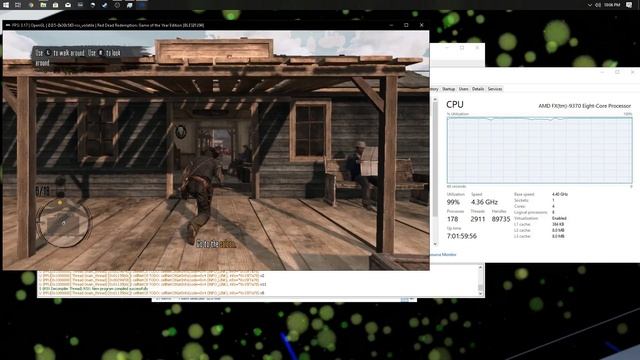Open the Resource Monitor link
Screen dimensions: 640x360
click(x=443, y=255)
